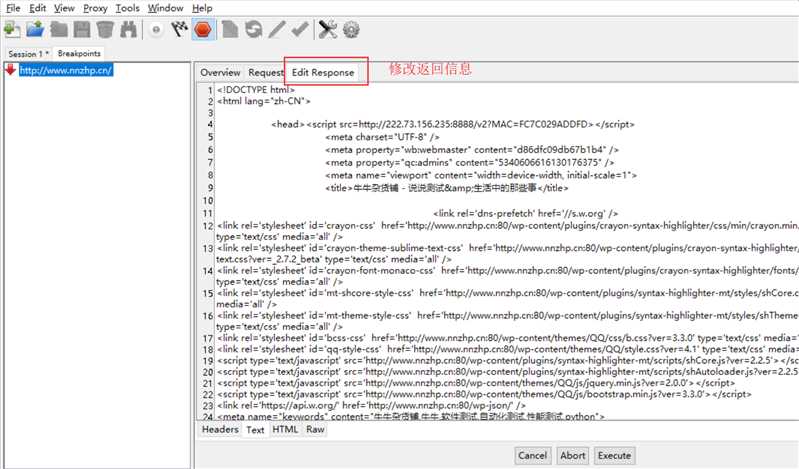Click the bcss-css stylesheet line
The width and height of the screenshot is (799, 469).
pyautogui.click(x=508, y=337)
